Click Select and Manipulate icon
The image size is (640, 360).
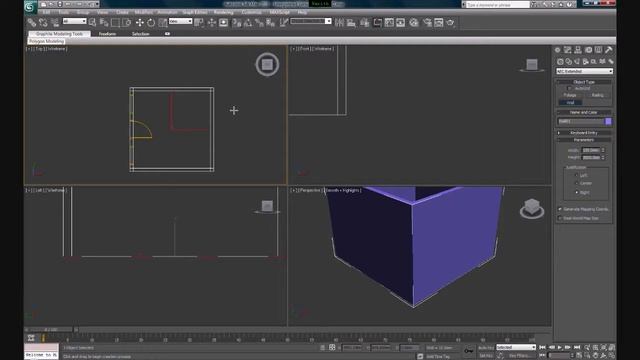tap(212, 22)
